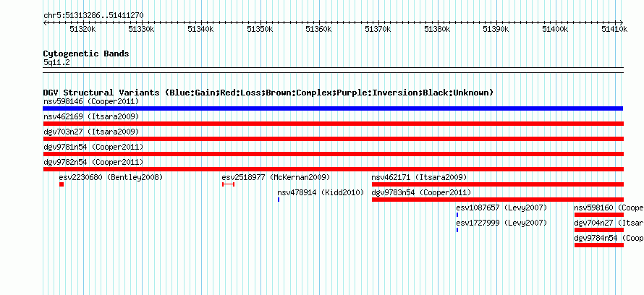Click the red nsv462169 loss bar

click(334, 124)
